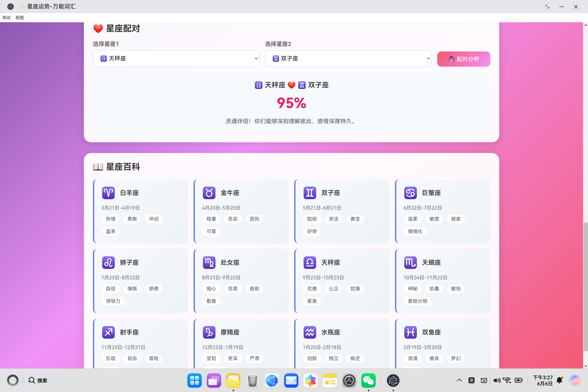Click the Gemini 双子座 card symbol icon
The width and height of the screenshot is (588, 392).
(x=310, y=193)
